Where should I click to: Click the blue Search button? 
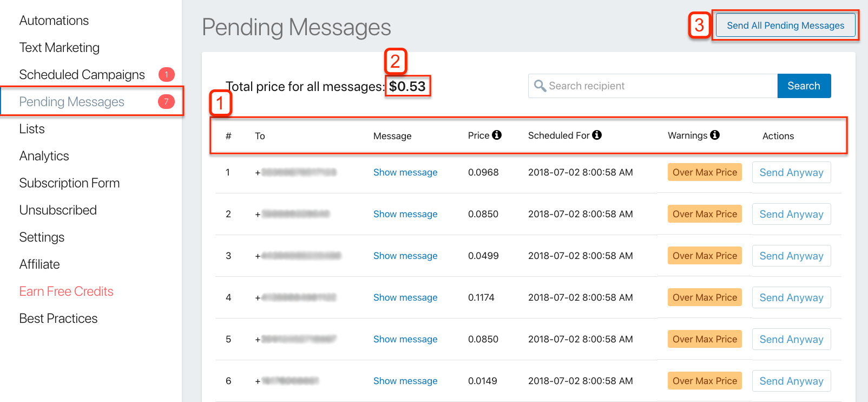(x=804, y=86)
